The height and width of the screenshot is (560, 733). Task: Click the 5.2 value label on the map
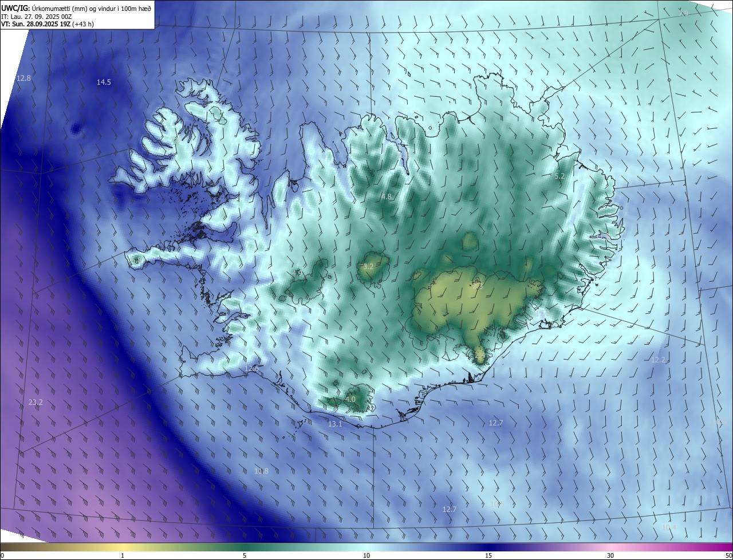click(x=560, y=176)
